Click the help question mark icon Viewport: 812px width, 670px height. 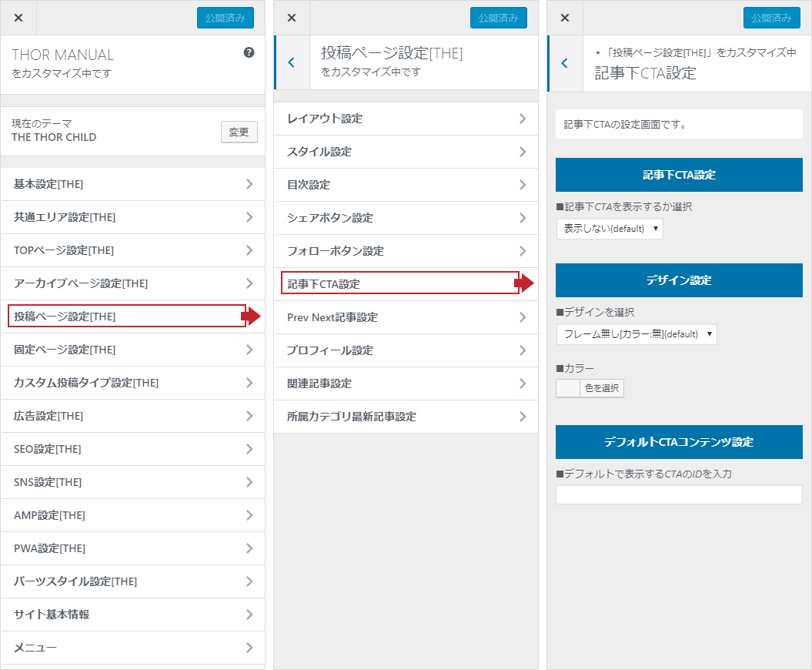249,53
